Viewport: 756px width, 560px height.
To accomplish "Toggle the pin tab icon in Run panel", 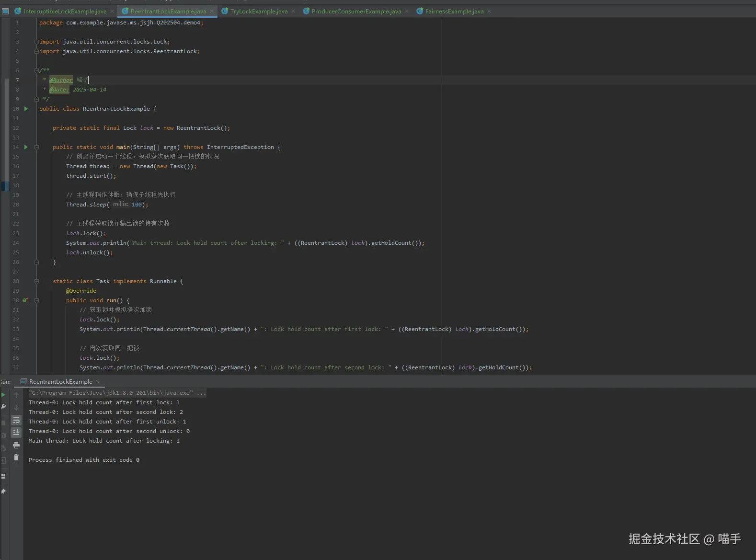I will [x=3, y=491].
